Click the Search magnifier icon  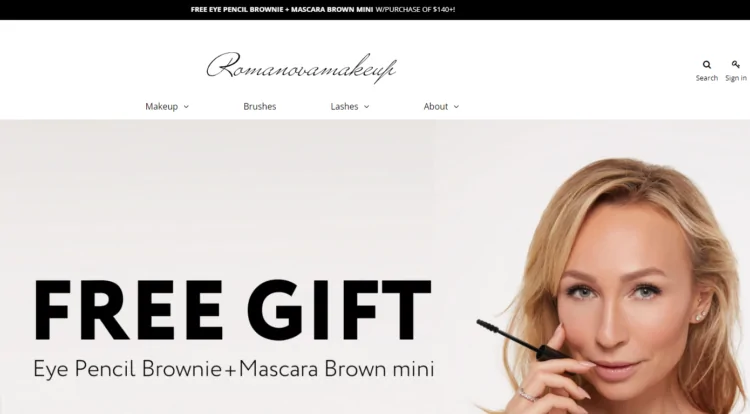(x=706, y=65)
